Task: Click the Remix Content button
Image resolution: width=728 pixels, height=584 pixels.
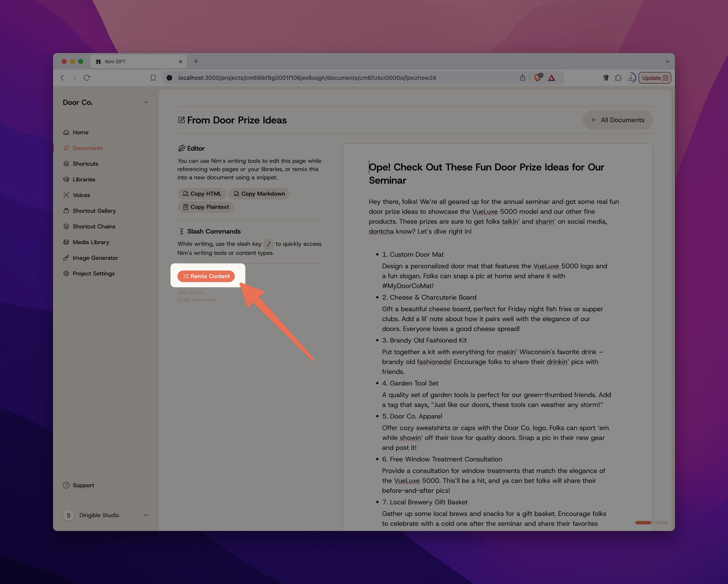Action: click(206, 276)
